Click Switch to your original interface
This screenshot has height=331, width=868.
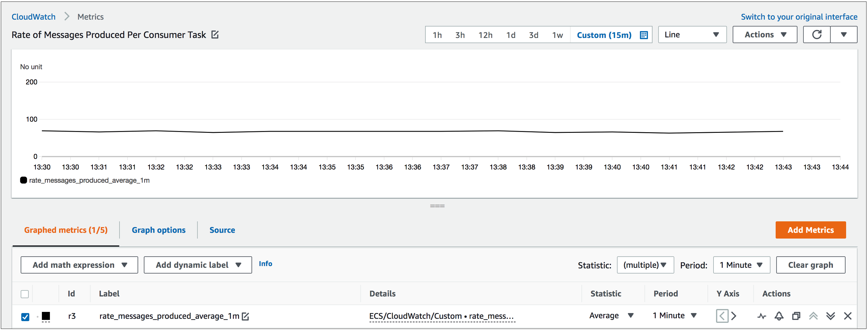[x=799, y=17]
